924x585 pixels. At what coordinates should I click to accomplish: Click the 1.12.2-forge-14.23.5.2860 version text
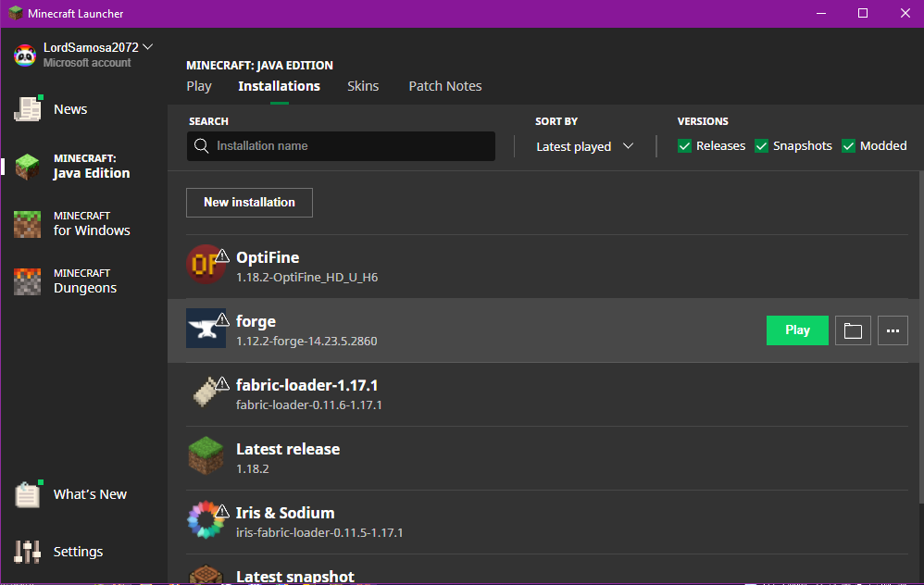[306, 342]
